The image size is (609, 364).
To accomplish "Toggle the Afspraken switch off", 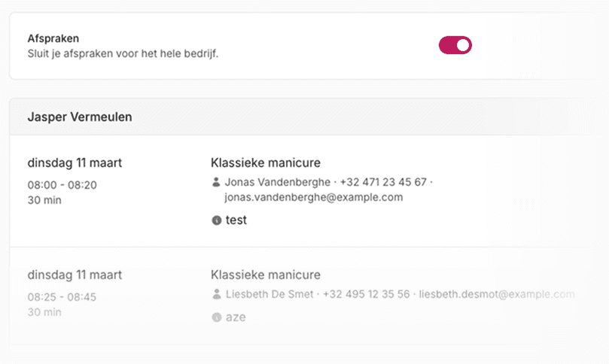I will (x=455, y=45).
